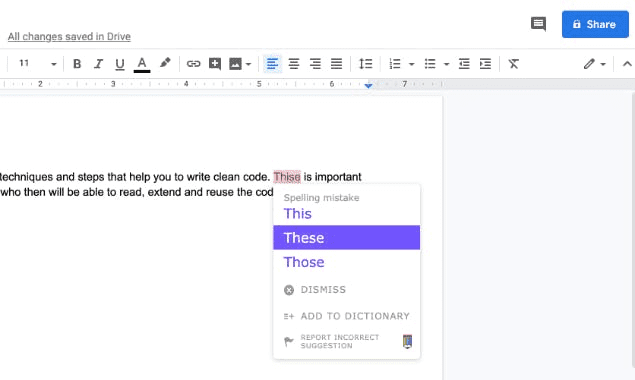Toggle bold formatting
635x380 pixels.
77,64
